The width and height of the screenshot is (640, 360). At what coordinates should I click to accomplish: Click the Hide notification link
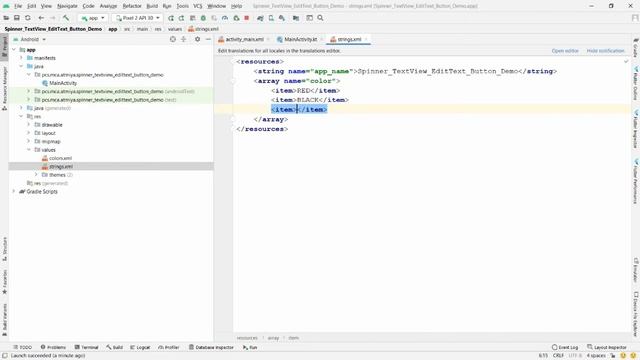pyautogui.click(x=605, y=51)
